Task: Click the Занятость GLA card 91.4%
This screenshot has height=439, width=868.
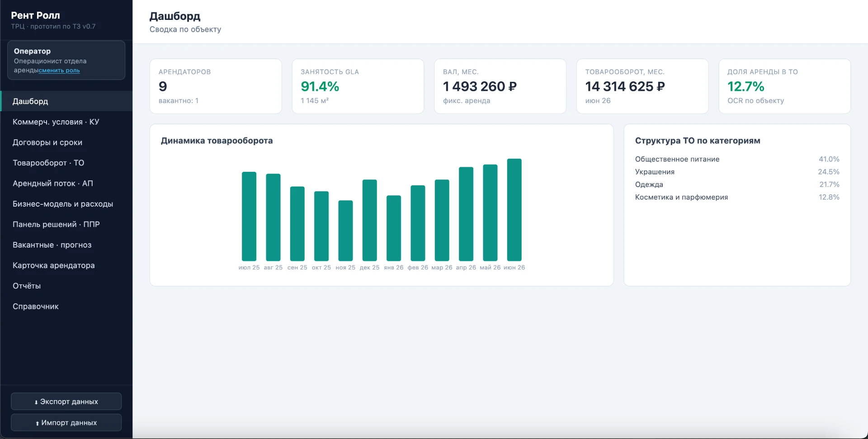Action: (x=358, y=86)
